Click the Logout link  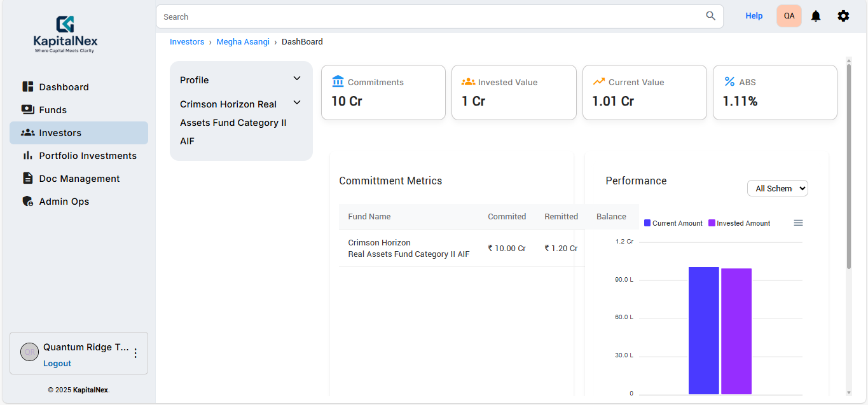57,364
